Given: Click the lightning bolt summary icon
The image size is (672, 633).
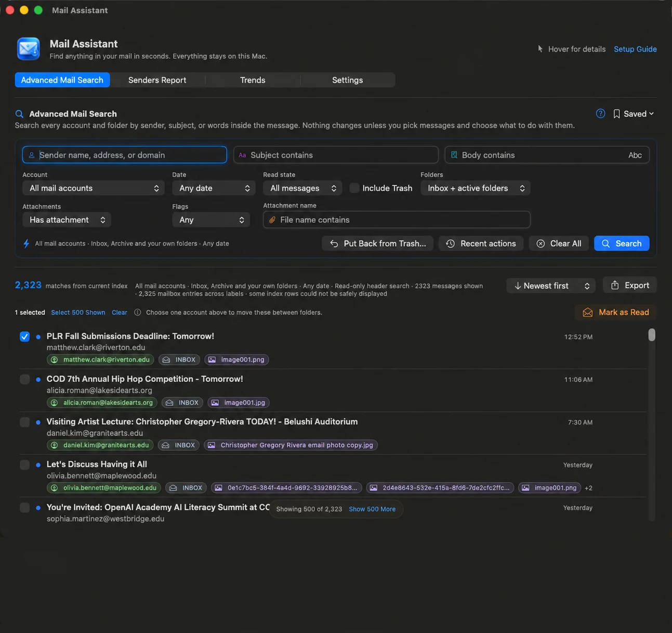Looking at the screenshot, I should pos(26,243).
